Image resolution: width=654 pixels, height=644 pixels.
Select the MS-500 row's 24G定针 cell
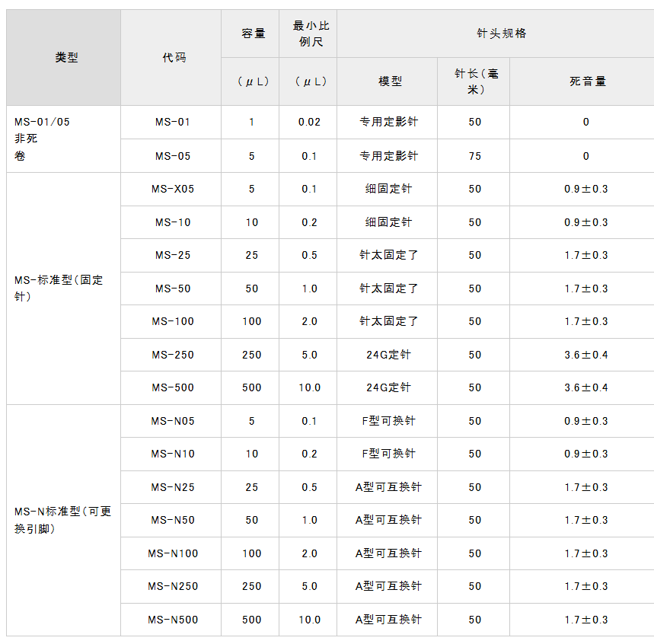[x=388, y=387]
